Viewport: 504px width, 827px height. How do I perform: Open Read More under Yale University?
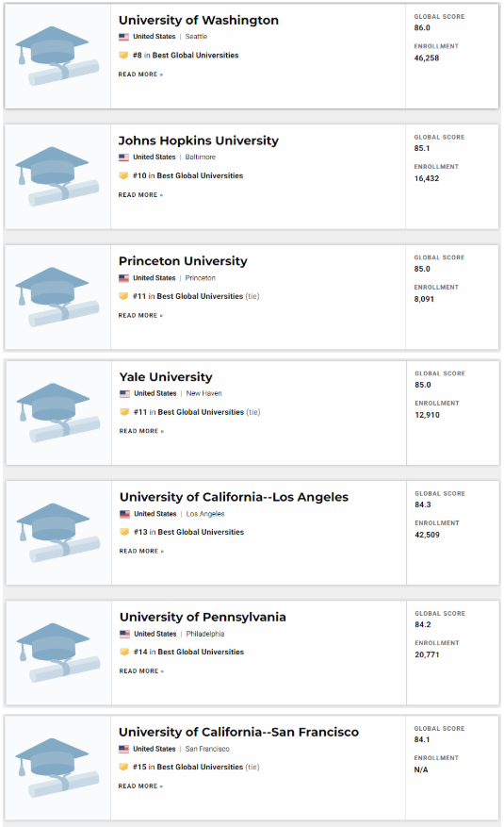click(x=141, y=431)
